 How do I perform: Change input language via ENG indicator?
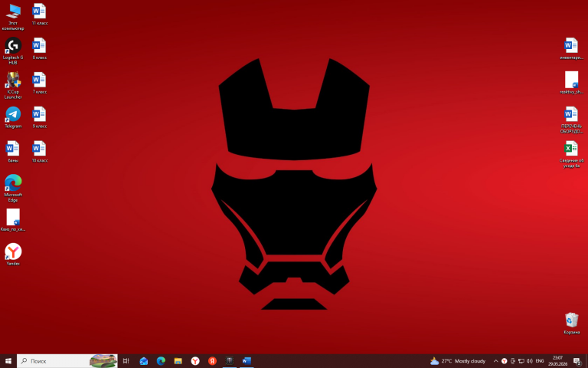pos(540,361)
